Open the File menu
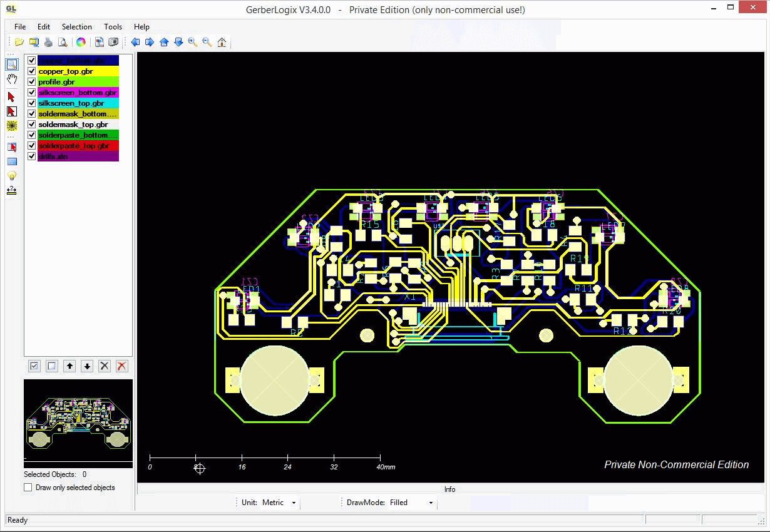 click(x=20, y=27)
